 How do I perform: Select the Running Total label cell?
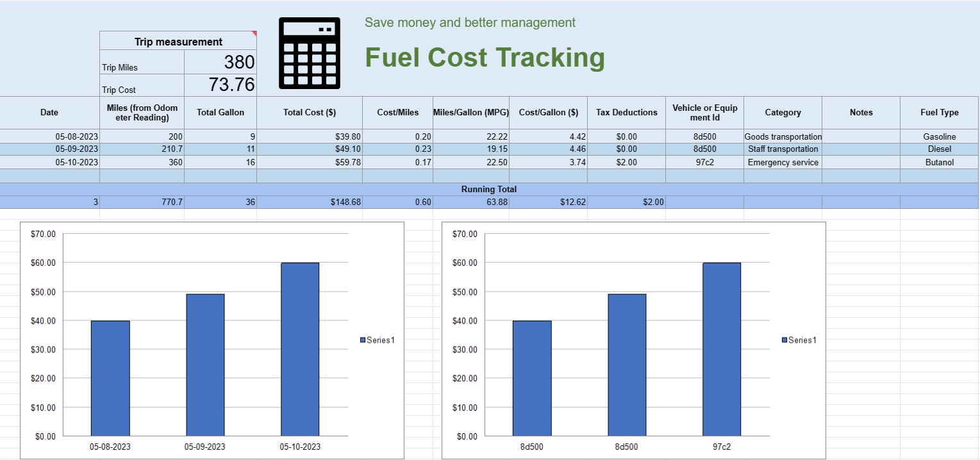(x=489, y=189)
